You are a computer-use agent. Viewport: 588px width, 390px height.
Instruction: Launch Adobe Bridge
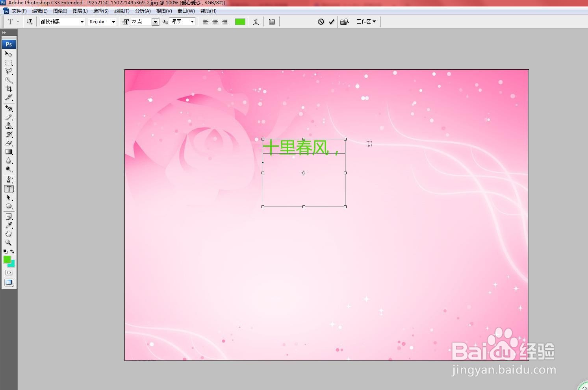345,22
